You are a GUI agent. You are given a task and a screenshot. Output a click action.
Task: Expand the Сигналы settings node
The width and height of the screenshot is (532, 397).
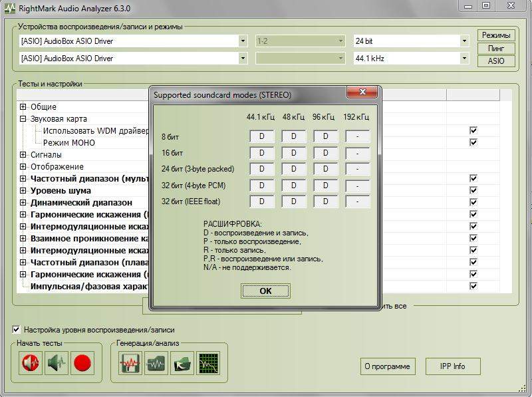[23, 155]
